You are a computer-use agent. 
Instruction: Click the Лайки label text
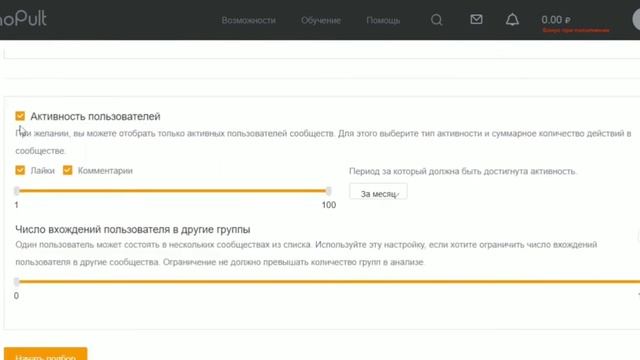[x=42, y=171]
